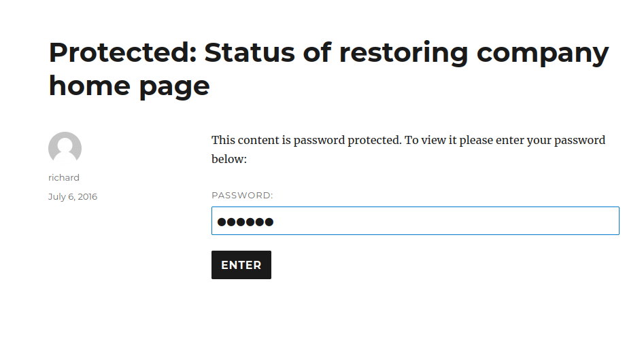
Task: Click richard's gray avatar image
Action: 65,148
